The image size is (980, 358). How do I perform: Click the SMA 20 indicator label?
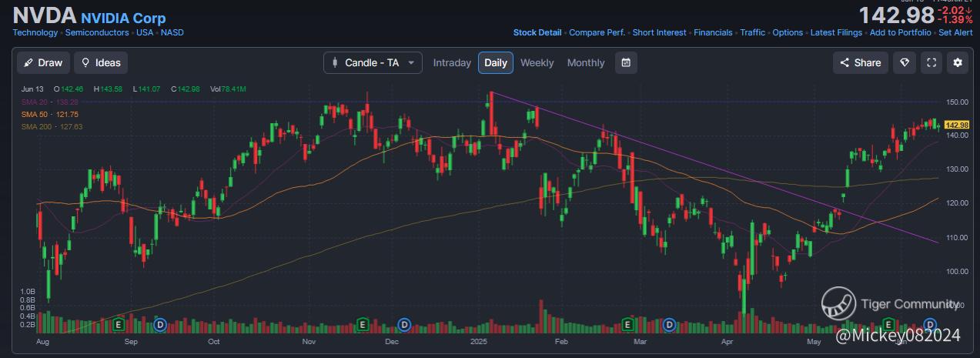51,102
